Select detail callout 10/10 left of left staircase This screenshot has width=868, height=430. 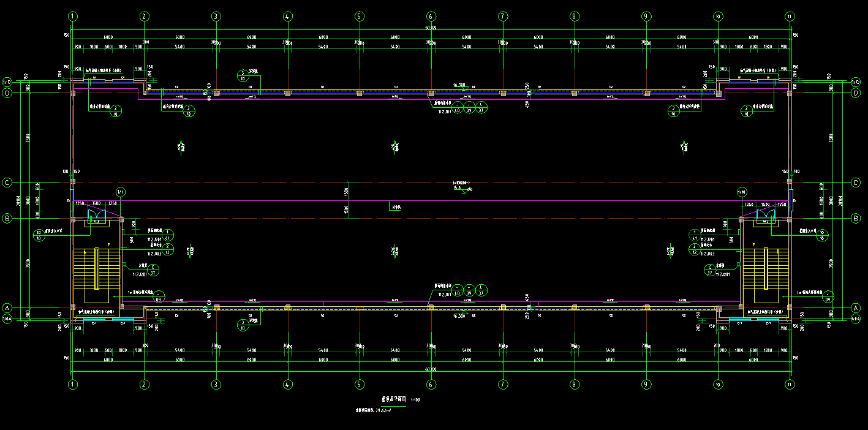click(x=39, y=235)
